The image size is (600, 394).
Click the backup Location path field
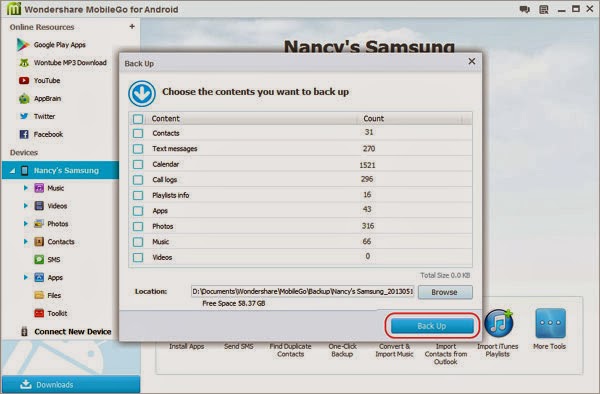pyautogui.click(x=303, y=291)
